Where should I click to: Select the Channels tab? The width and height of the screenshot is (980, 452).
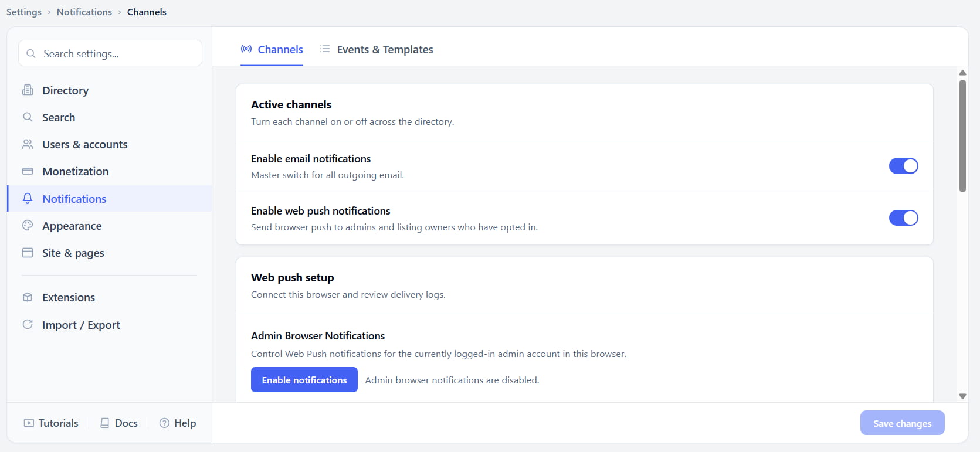click(x=272, y=49)
